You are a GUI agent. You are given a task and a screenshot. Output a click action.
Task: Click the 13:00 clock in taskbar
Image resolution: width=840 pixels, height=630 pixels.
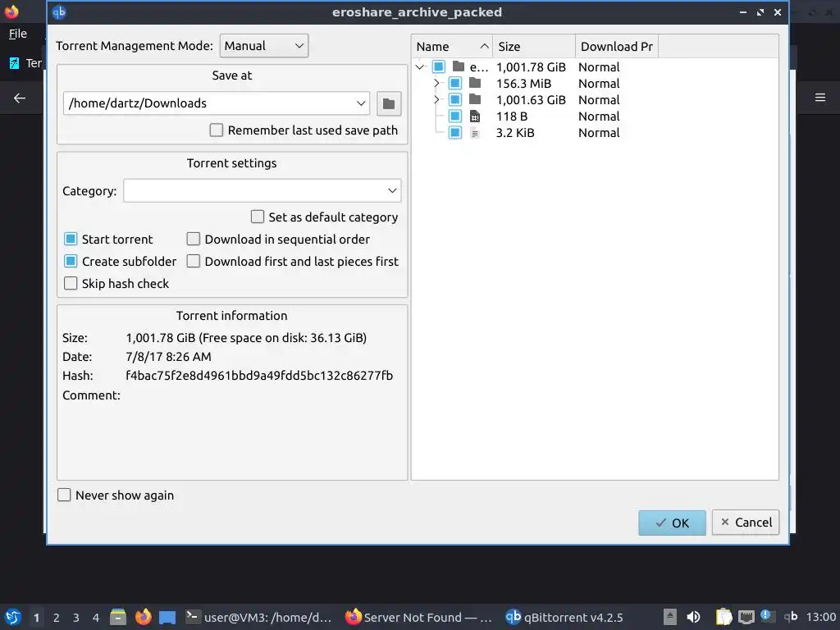pos(820,617)
